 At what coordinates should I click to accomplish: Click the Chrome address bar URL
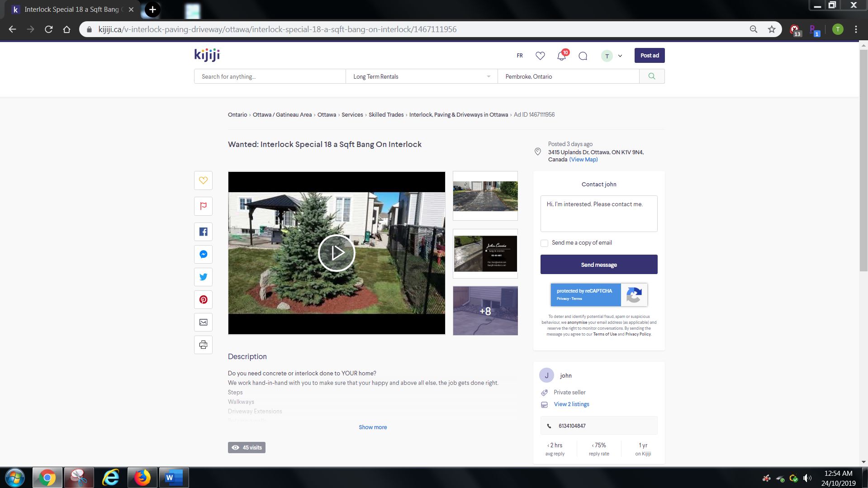point(277,29)
